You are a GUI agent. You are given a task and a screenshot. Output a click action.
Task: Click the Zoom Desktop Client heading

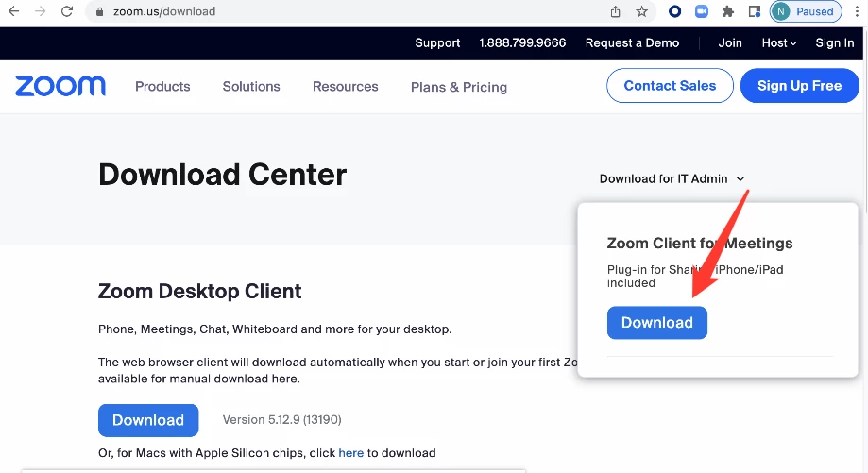[x=200, y=292]
